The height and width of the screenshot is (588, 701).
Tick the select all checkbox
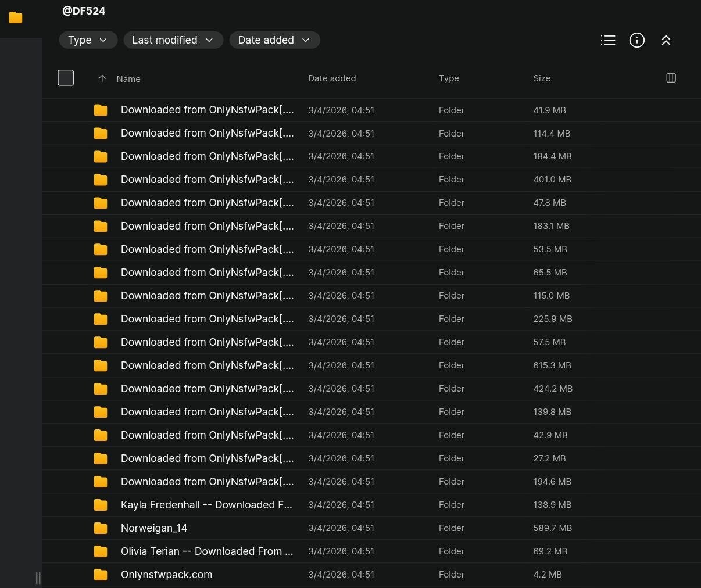(66, 78)
